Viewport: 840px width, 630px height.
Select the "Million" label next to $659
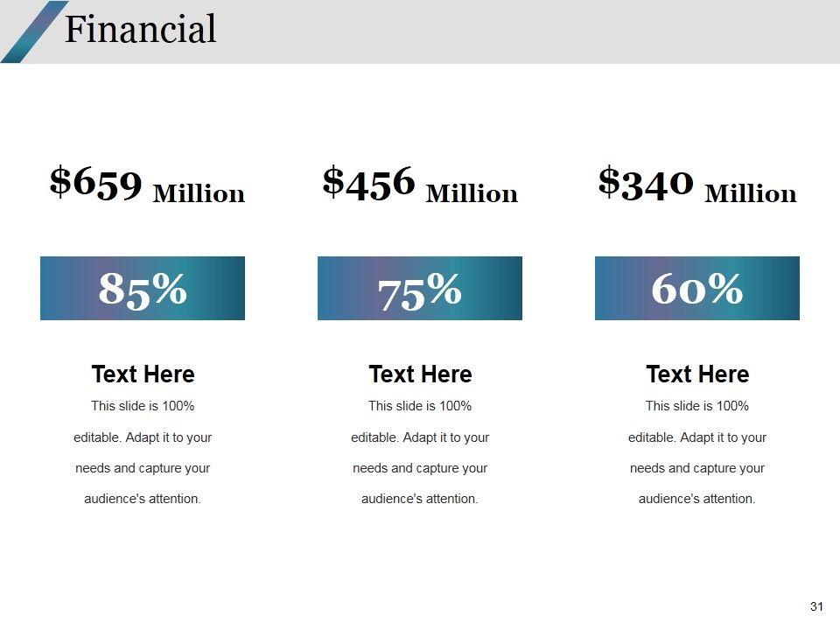199,193
